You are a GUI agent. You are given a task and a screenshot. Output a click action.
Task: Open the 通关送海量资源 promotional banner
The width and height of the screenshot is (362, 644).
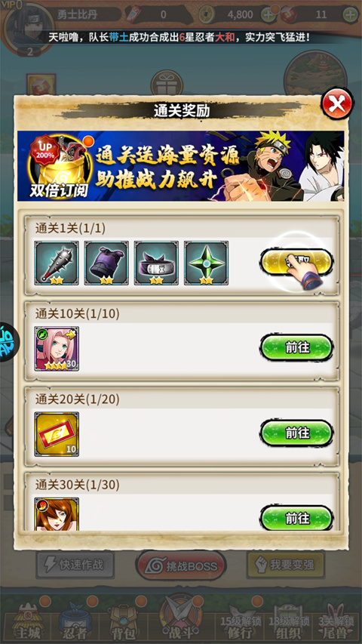tap(180, 166)
